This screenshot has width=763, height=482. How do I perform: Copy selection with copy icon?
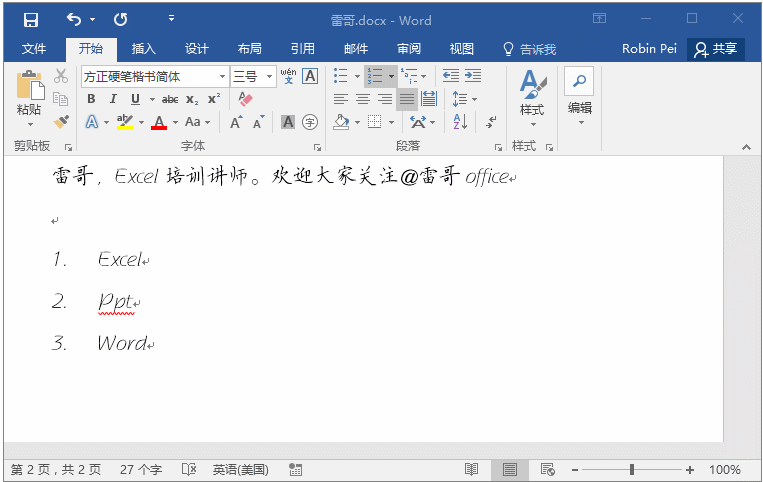61,99
